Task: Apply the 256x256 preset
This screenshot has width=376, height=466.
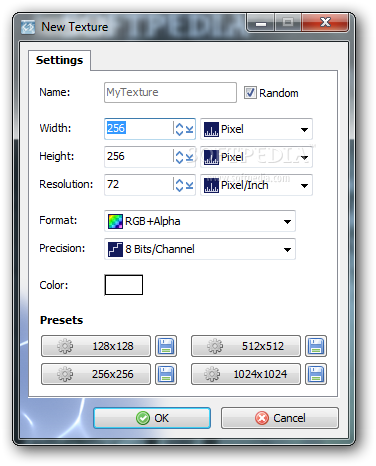Action: (96, 374)
